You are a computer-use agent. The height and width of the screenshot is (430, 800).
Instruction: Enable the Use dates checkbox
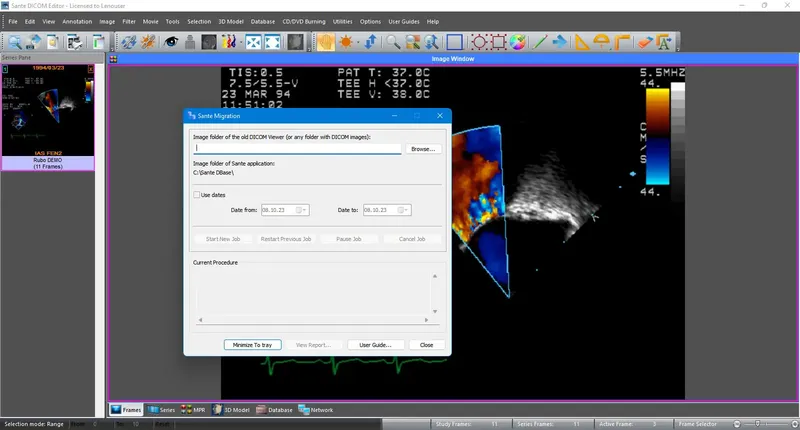pos(196,195)
